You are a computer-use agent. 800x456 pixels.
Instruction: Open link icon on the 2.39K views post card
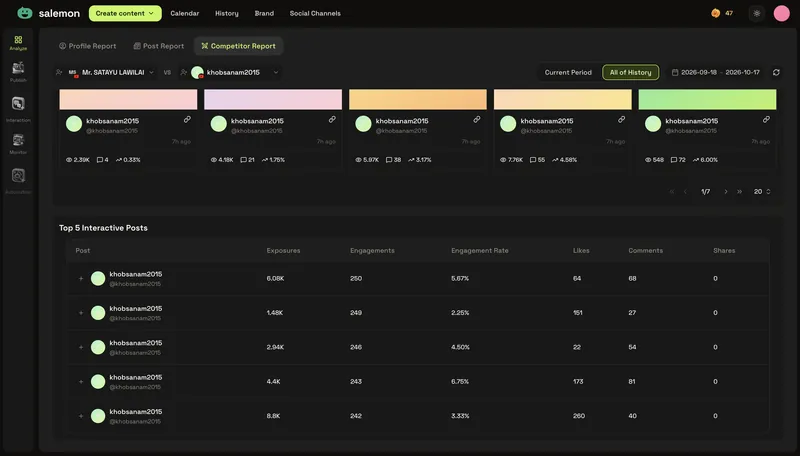[x=187, y=119]
